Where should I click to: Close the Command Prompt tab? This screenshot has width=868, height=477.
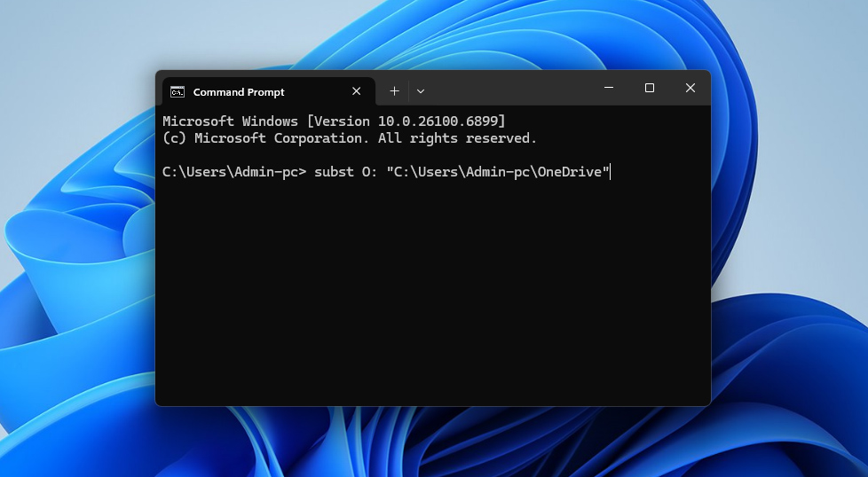[357, 91]
